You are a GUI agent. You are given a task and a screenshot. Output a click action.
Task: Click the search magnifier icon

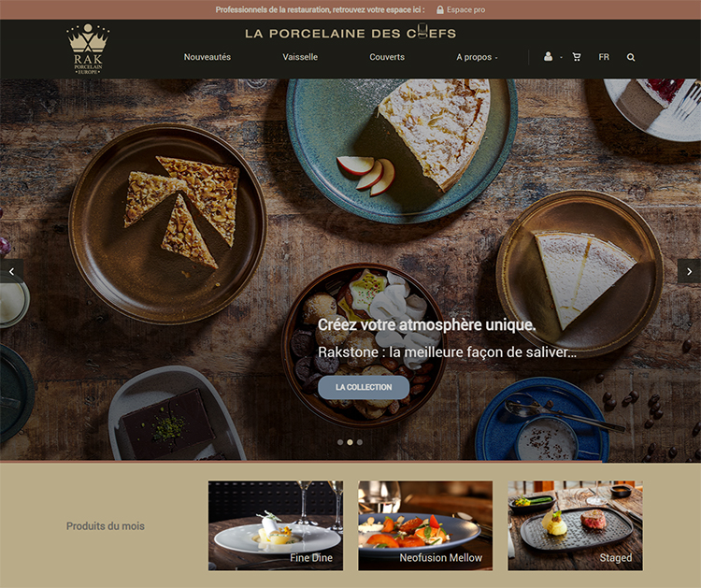pyautogui.click(x=631, y=57)
